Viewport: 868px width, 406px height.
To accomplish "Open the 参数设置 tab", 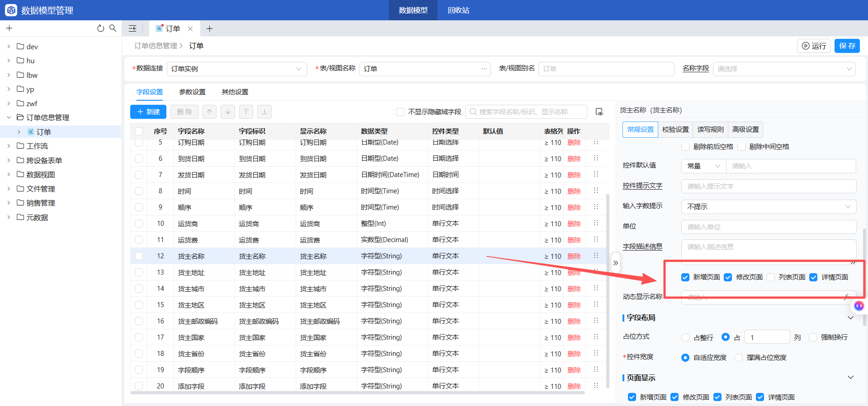I will coord(192,92).
